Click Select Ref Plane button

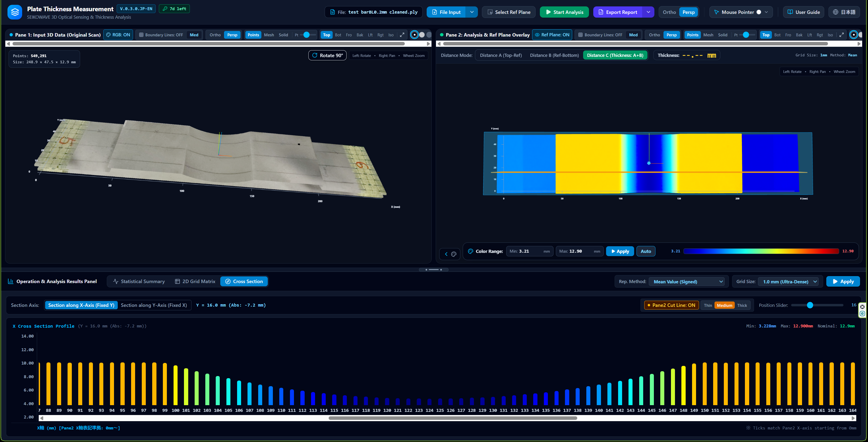coord(508,12)
